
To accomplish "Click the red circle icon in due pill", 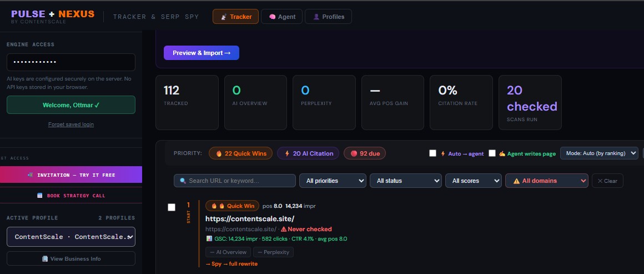I will pos(354,153).
